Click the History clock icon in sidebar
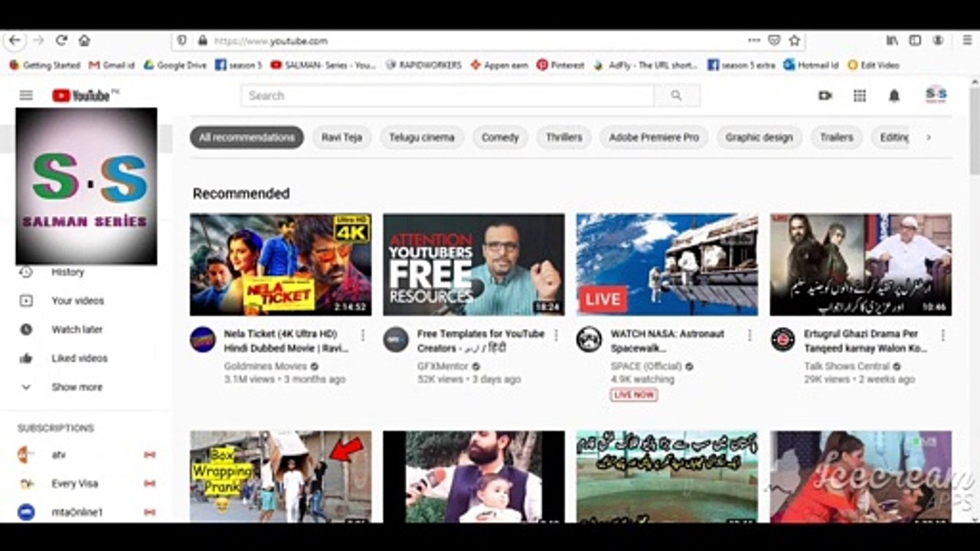 (x=26, y=272)
